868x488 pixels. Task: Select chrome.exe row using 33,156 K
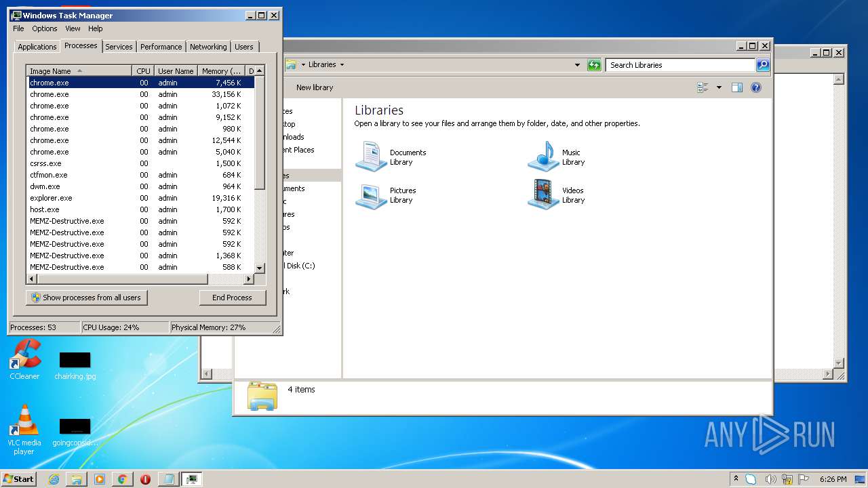pyautogui.click(x=140, y=94)
